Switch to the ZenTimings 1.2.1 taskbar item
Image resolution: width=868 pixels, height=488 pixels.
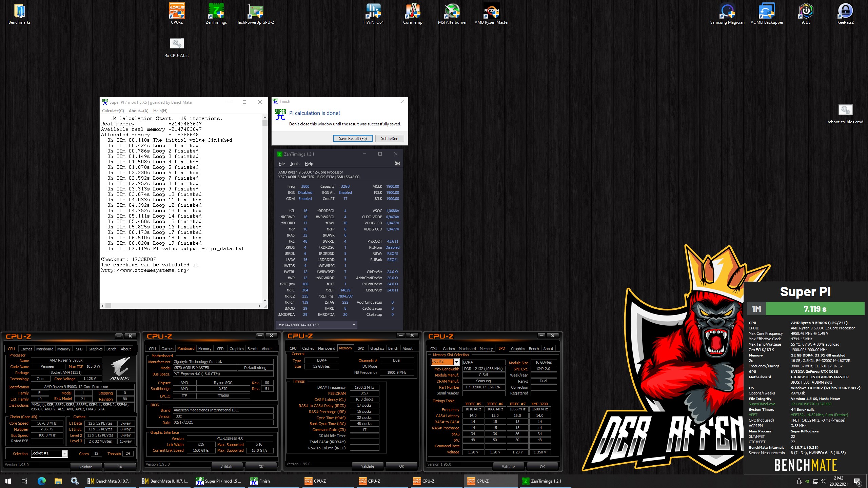click(x=545, y=481)
